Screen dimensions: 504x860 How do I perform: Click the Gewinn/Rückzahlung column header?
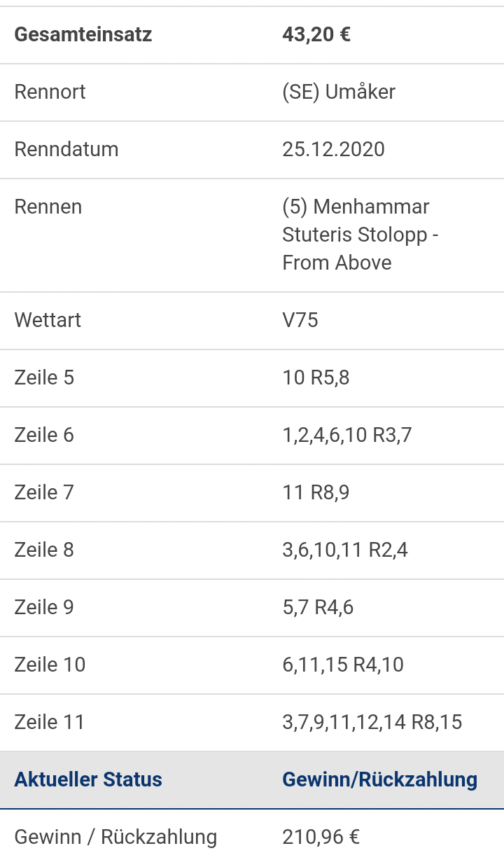click(x=380, y=779)
